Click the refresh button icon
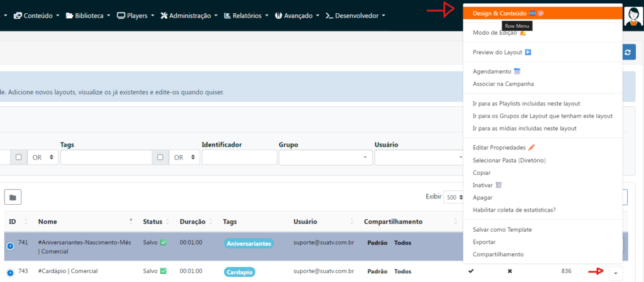644x282 pixels. coord(630,53)
